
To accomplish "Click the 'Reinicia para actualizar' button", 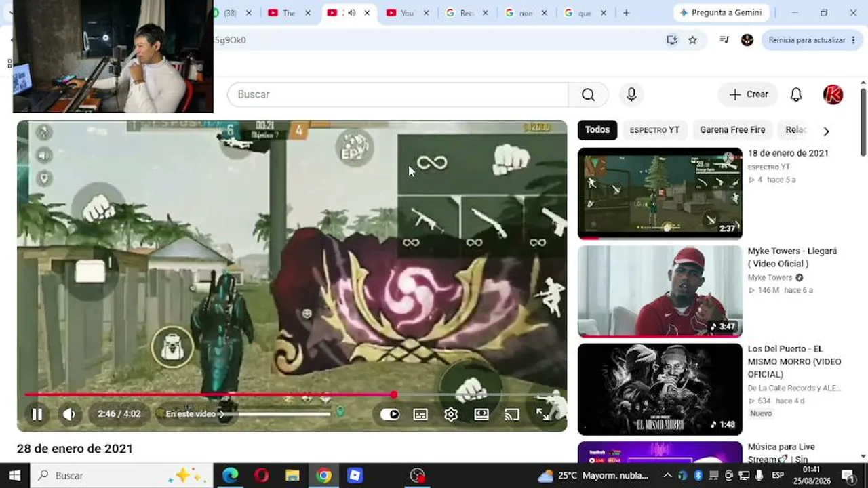I will 811,40.
